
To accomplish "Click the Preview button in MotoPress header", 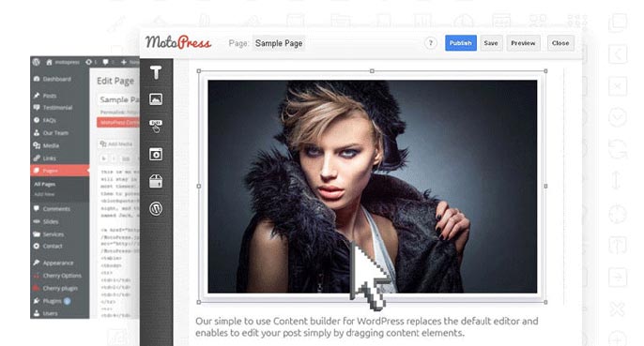I will [x=523, y=43].
